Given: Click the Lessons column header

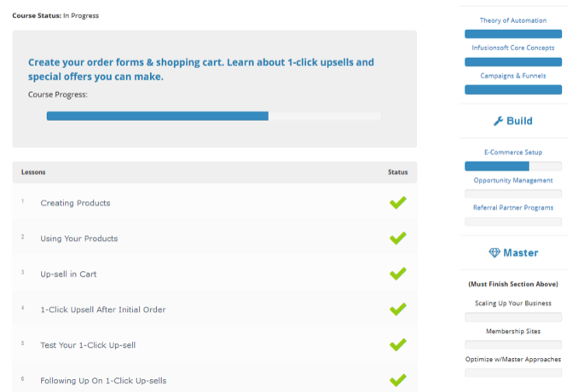Looking at the screenshot, I should 33,172.
